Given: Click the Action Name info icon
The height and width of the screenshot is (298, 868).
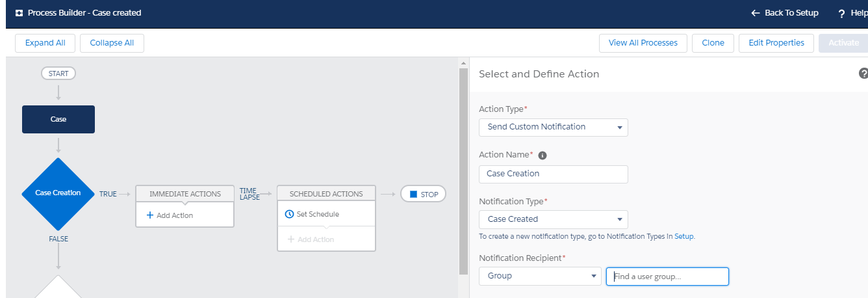Looking at the screenshot, I should (x=542, y=156).
